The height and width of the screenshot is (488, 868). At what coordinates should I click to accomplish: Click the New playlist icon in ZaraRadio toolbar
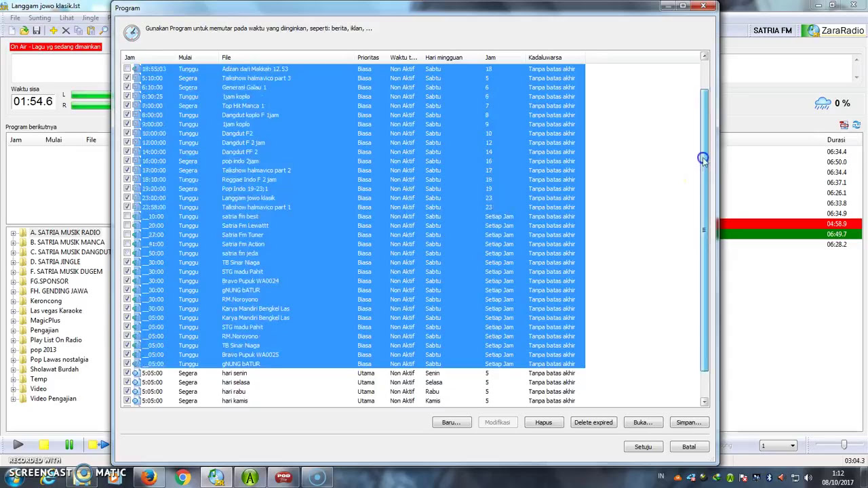click(x=12, y=30)
